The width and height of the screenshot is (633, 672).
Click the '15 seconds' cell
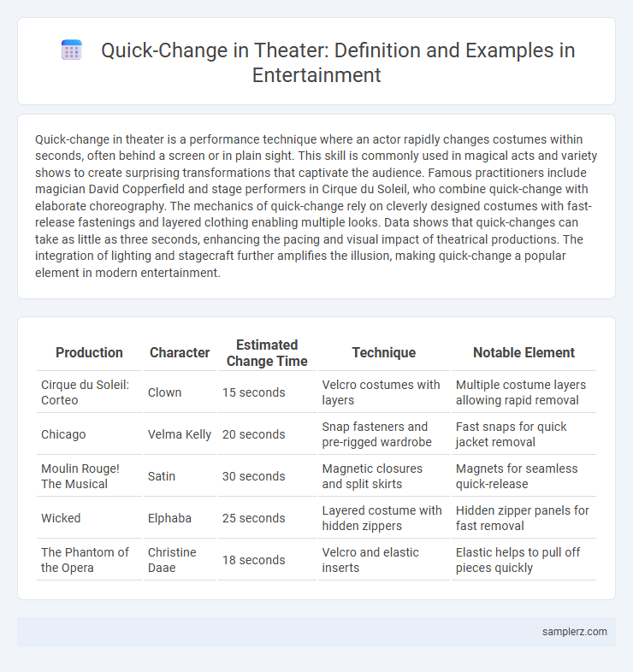[x=267, y=392]
